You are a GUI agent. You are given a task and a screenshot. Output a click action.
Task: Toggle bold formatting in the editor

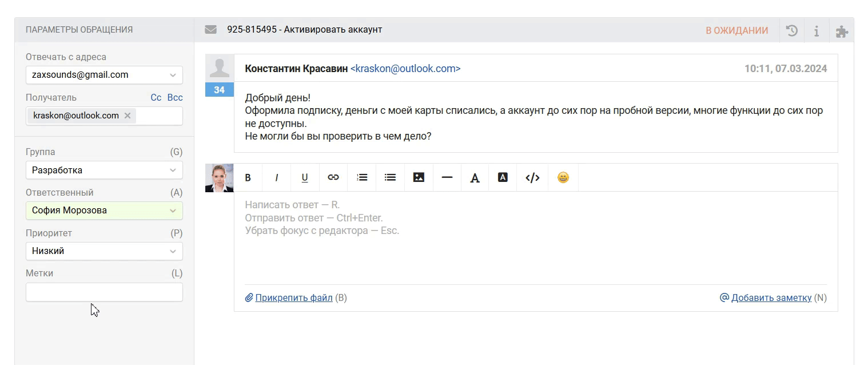248,177
